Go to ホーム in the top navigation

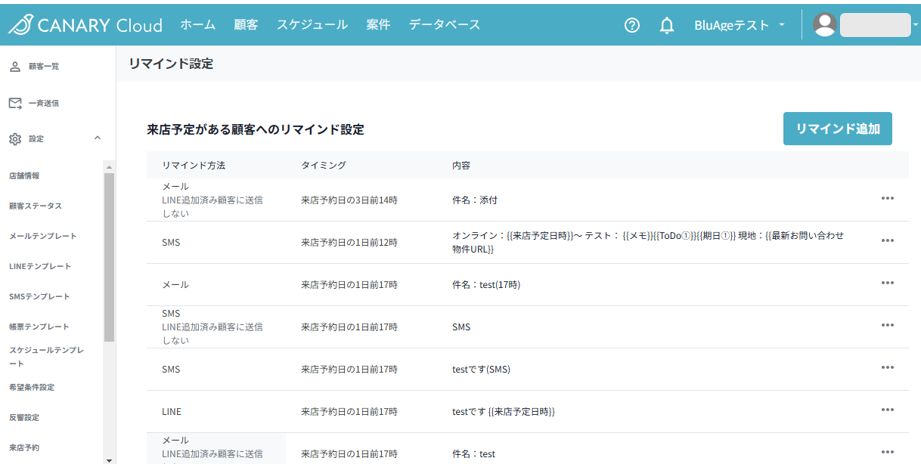tap(198, 25)
